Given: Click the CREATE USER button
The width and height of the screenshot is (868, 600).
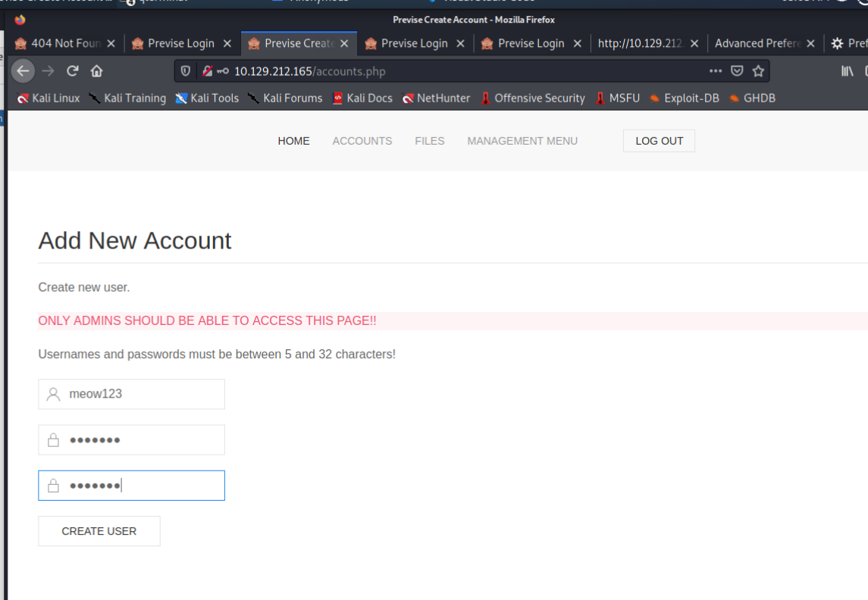Looking at the screenshot, I should tap(99, 531).
